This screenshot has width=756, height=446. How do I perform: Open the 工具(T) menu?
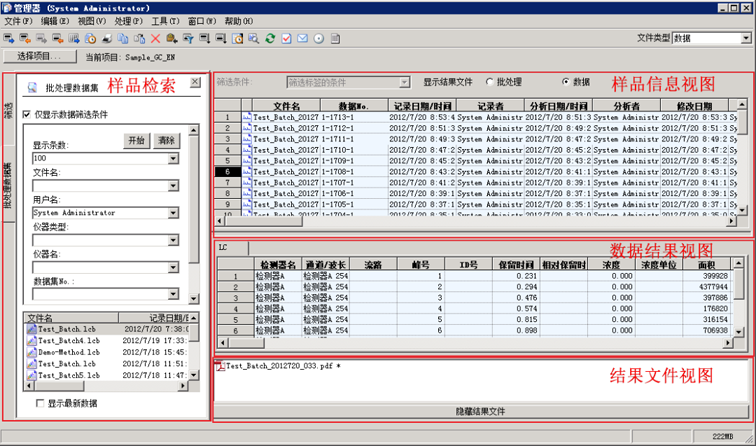click(x=165, y=21)
